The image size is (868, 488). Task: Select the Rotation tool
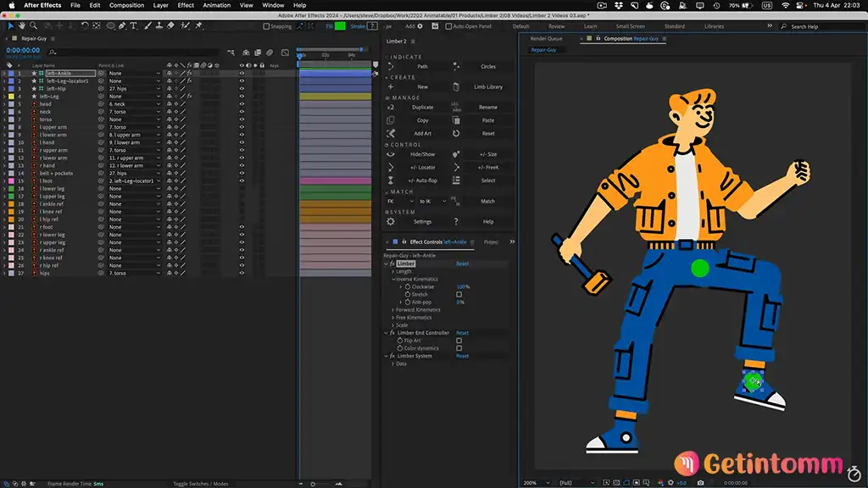tap(85, 26)
